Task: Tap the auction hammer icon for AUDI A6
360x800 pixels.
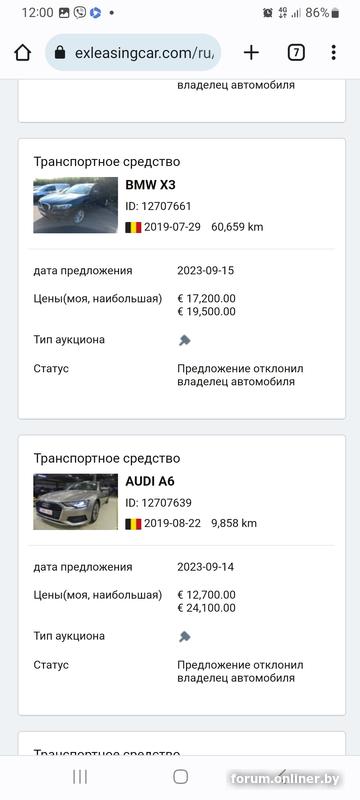Action: [185, 637]
